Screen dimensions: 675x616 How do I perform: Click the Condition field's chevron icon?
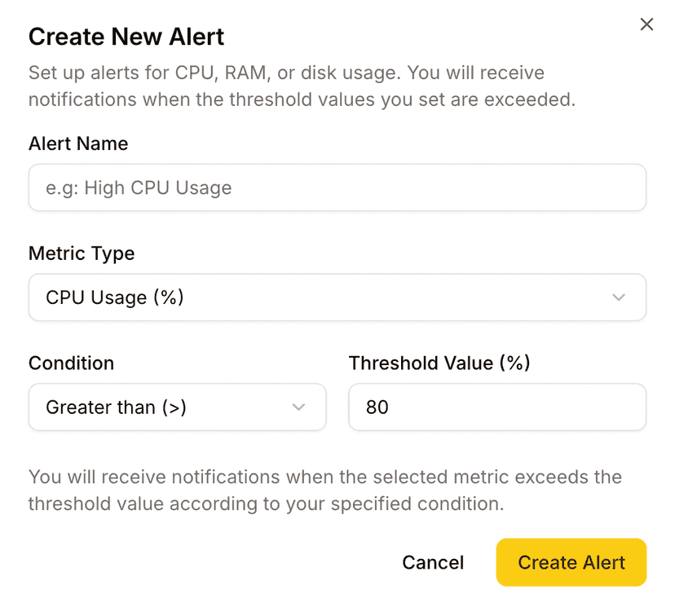pos(299,407)
